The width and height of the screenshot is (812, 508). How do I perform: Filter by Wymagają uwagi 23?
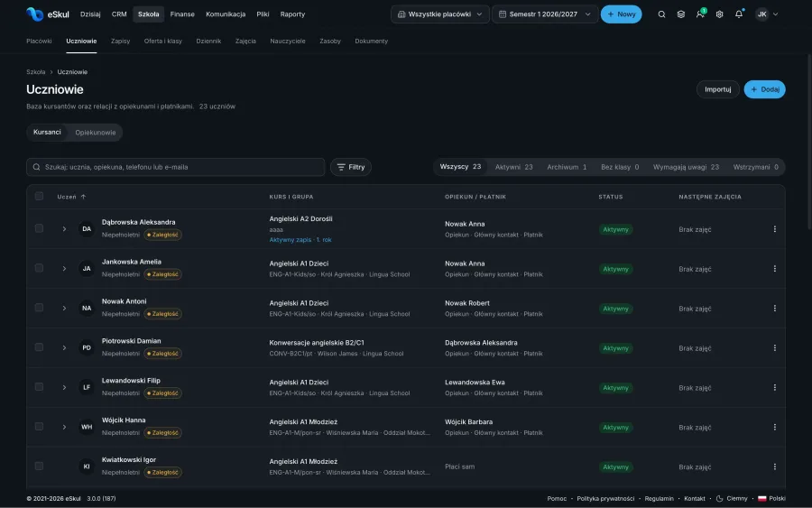pos(686,167)
